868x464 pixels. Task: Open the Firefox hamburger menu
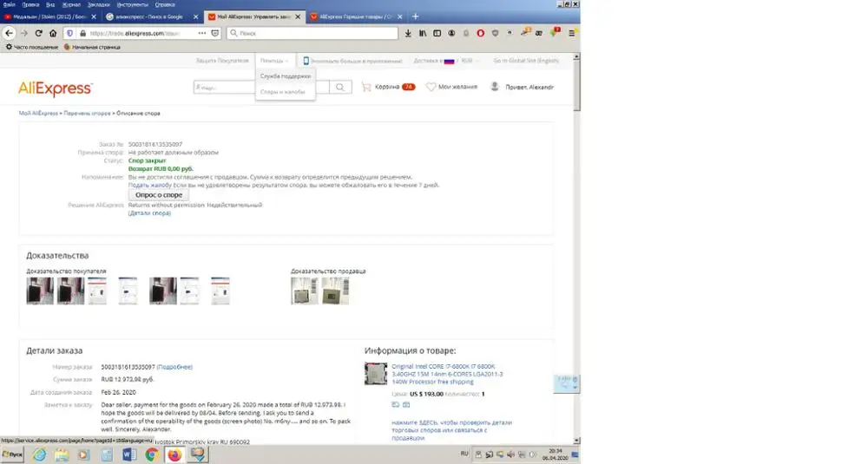tap(572, 33)
